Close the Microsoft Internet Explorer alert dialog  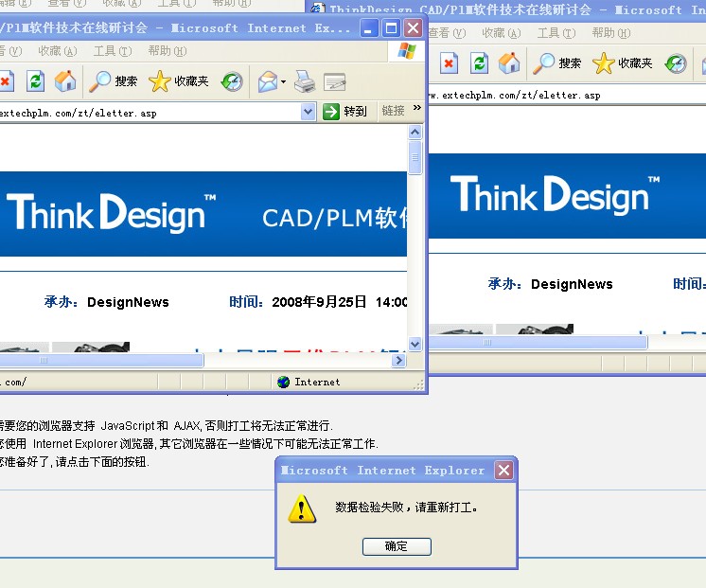point(503,471)
